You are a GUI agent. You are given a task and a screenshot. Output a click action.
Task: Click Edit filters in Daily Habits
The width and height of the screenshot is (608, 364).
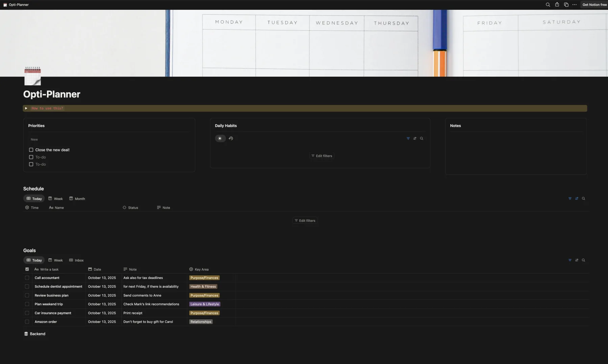tap(322, 156)
